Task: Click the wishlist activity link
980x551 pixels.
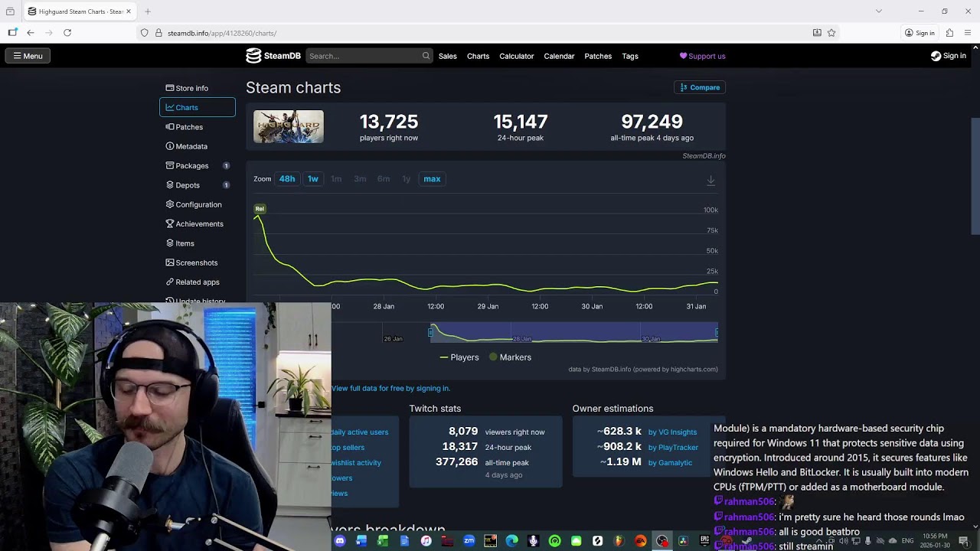Action: point(356,462)
